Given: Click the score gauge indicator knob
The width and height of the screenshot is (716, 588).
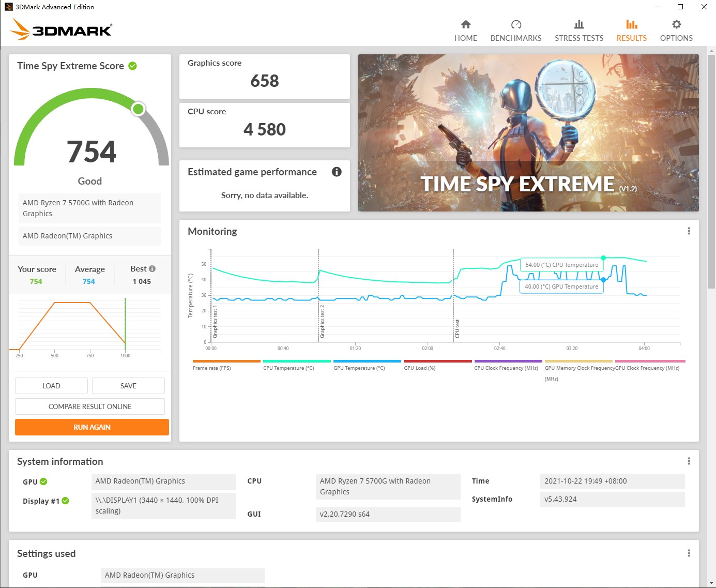Looking at the screenshot, I should click(x=138, y=109).
